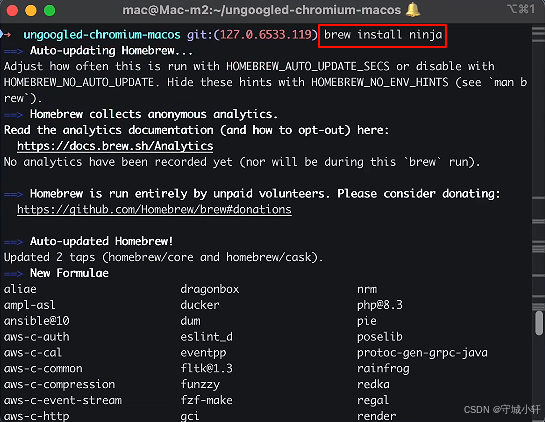Select the formula name 'nrm'

(367, 289)
